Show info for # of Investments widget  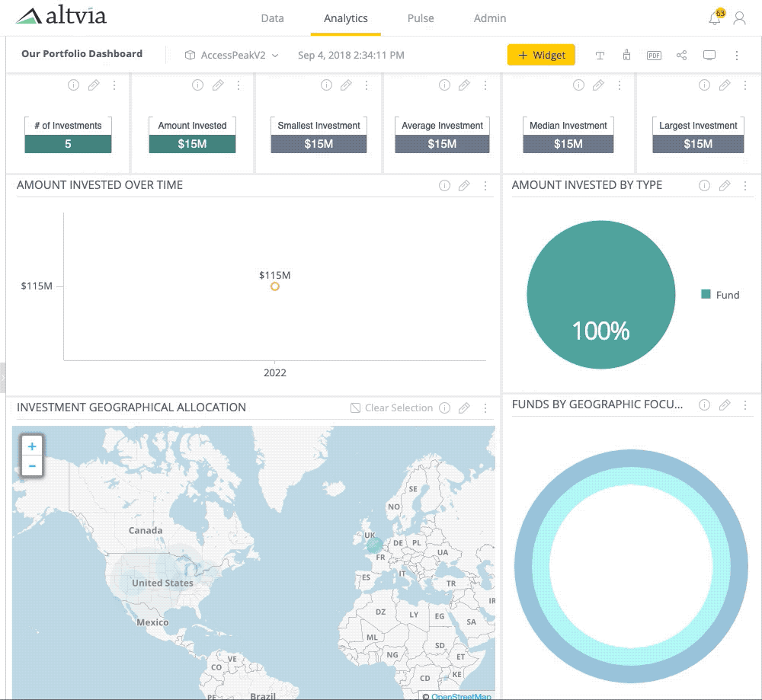(73, 85)
